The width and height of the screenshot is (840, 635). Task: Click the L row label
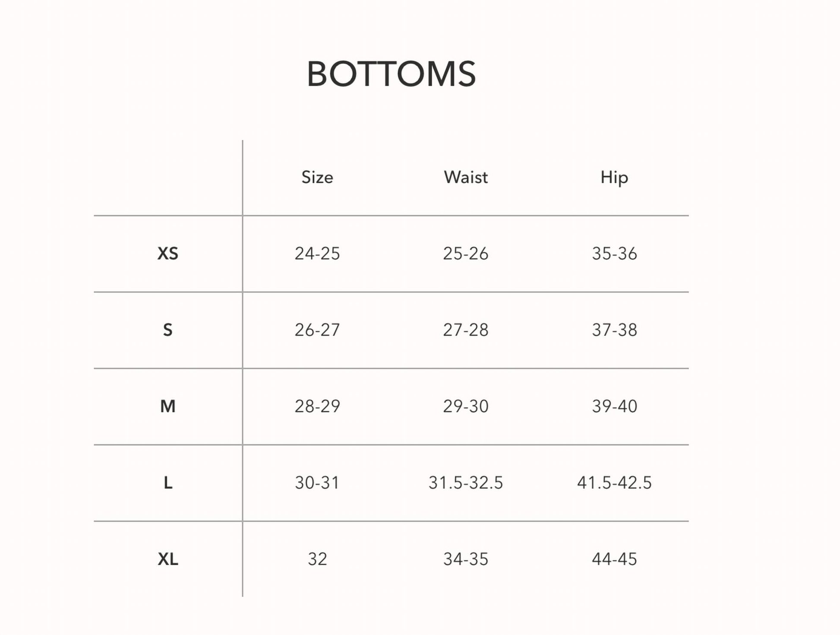coord(168,483)
